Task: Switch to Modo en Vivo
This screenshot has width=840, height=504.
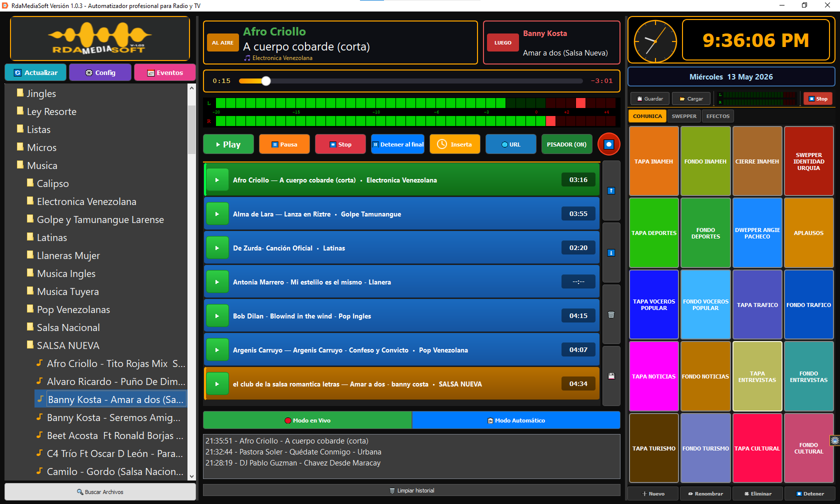Action: point(307,420)
